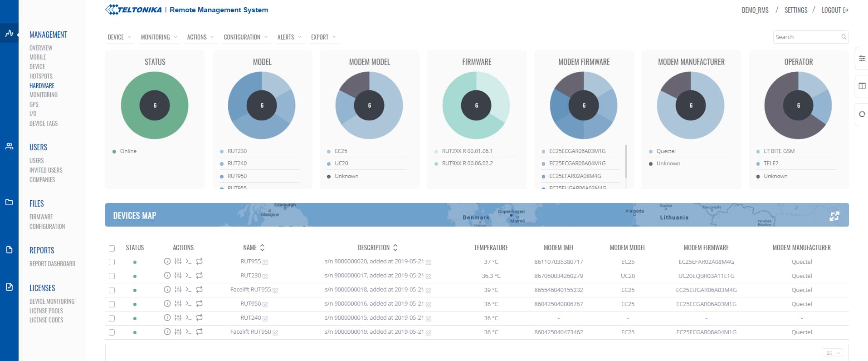Image resolution: width=868 pixels, height=361 pixels.
Task: Click the Files folder icon in sidebar
Action: point(9,202)
